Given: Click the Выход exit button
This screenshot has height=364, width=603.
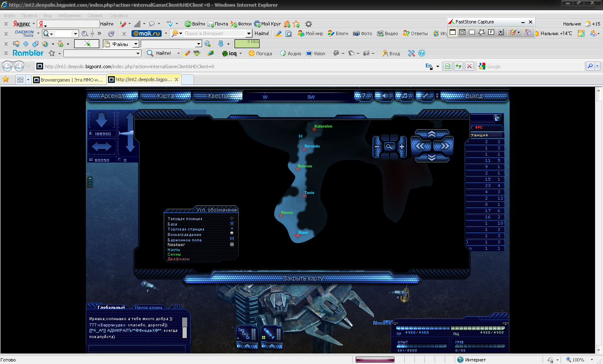Looking at the screenshot, I should point(474,96).
